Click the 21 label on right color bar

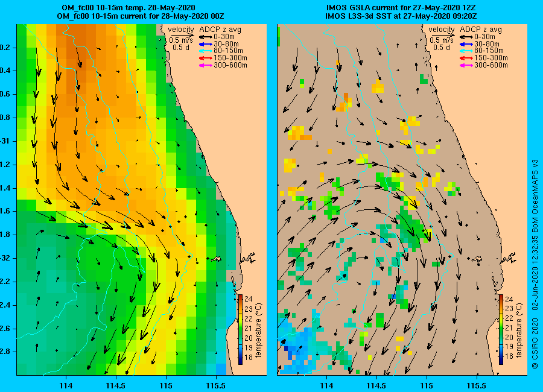coord(509,328)
